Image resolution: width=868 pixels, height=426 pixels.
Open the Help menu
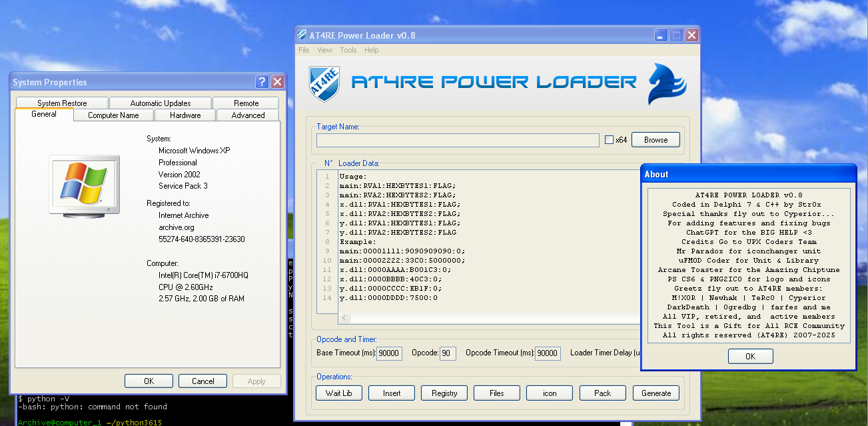[372, 50]
